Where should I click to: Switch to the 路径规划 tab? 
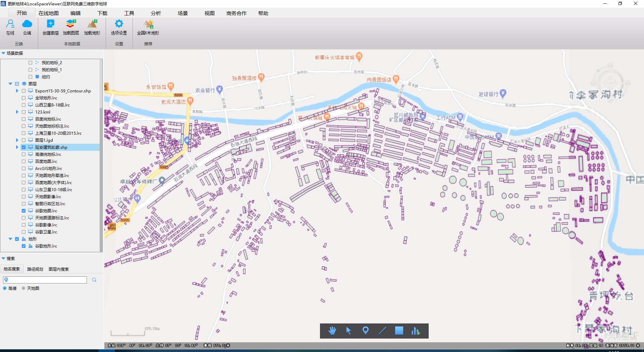tap(35, 269)
